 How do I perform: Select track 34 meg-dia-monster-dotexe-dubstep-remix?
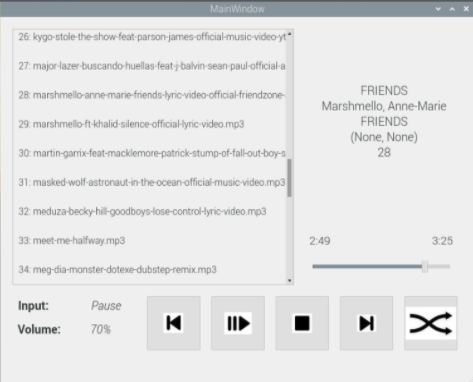pyautogui.click(x=117, y=269)
